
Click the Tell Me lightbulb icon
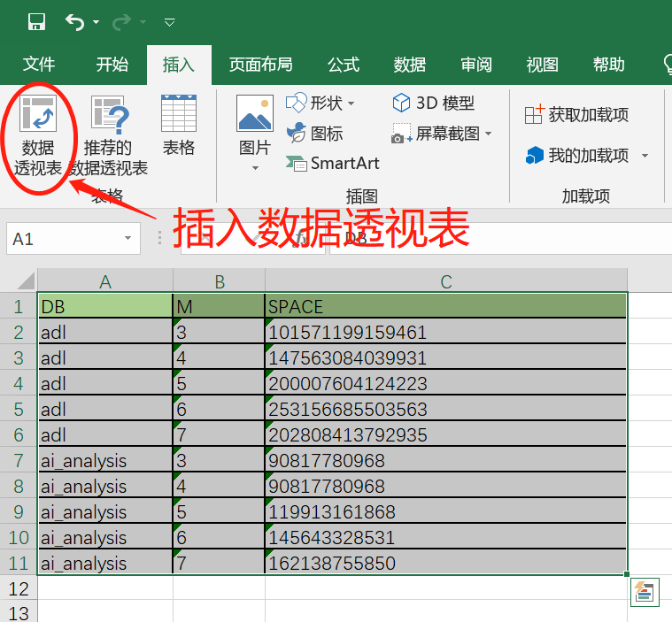[x=668, y=65]
